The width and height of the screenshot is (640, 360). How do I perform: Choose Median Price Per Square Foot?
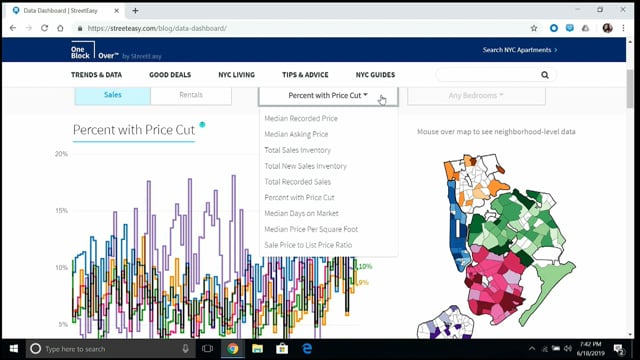[311, 229]
